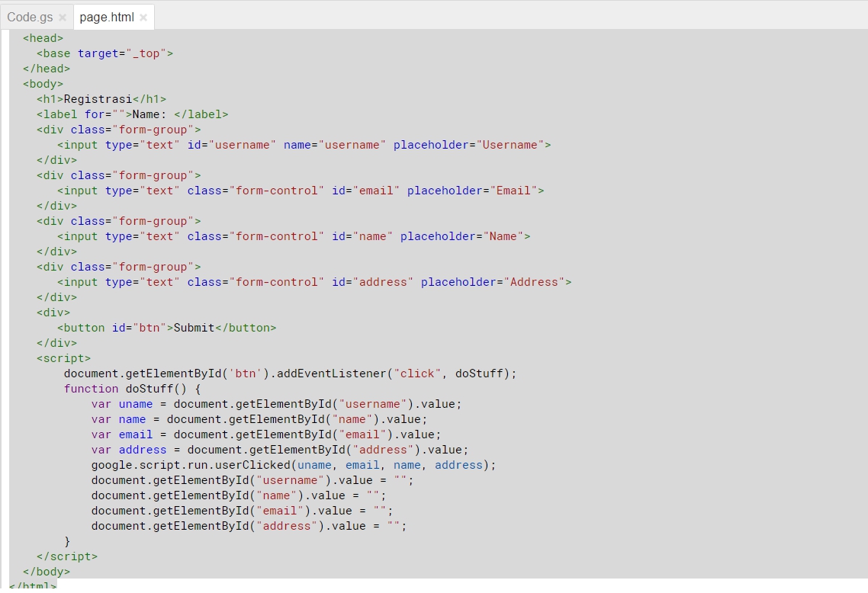This screenshot has height=593, width=868.
Task: Click the label "Name:" line
Action: pos(132,114)
